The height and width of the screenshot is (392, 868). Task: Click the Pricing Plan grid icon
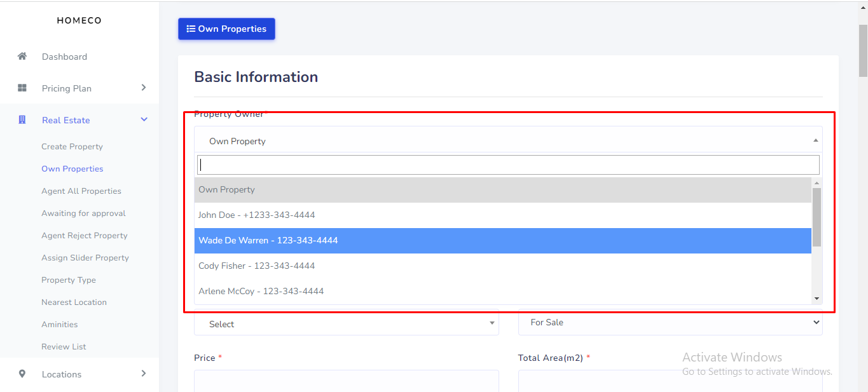[22, 88]
